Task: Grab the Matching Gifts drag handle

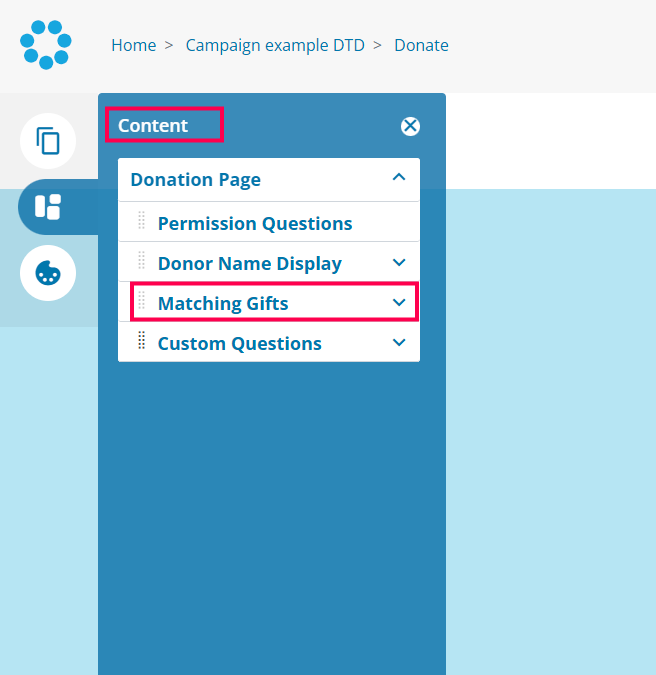Action: click(141, 302)
